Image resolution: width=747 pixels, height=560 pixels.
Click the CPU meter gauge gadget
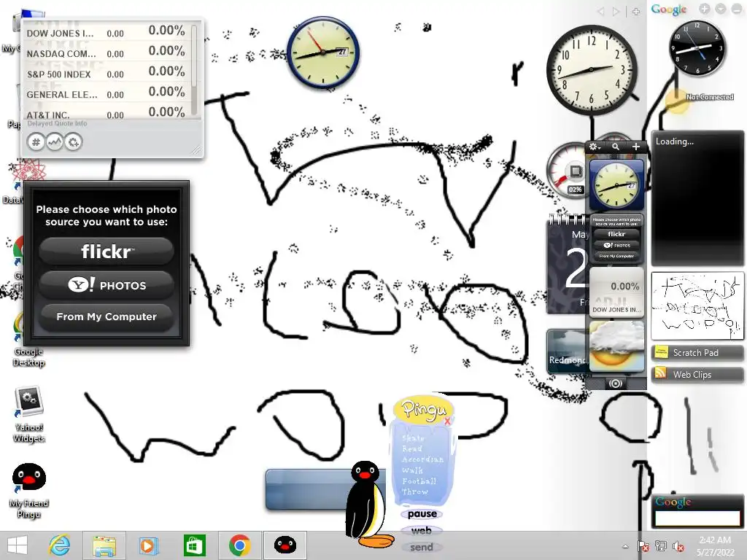coord(566,171)
